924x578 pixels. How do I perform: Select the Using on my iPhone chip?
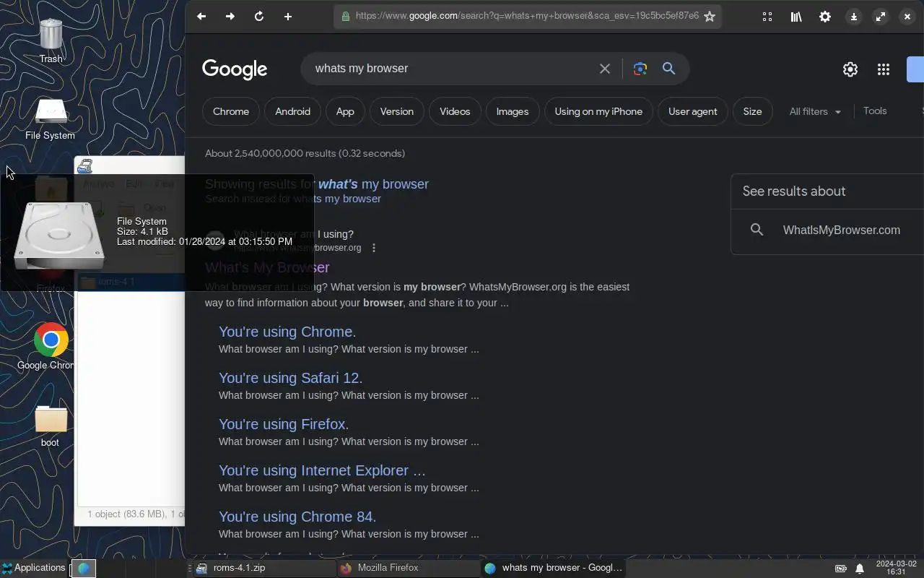[598, 111]
